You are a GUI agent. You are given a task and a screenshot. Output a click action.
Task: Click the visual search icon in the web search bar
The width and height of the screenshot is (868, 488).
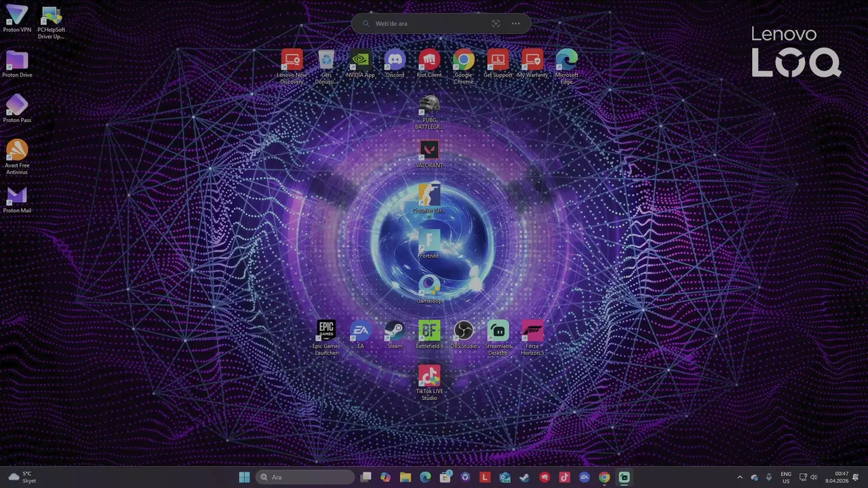pyautogui.click(x=496, y=23)
